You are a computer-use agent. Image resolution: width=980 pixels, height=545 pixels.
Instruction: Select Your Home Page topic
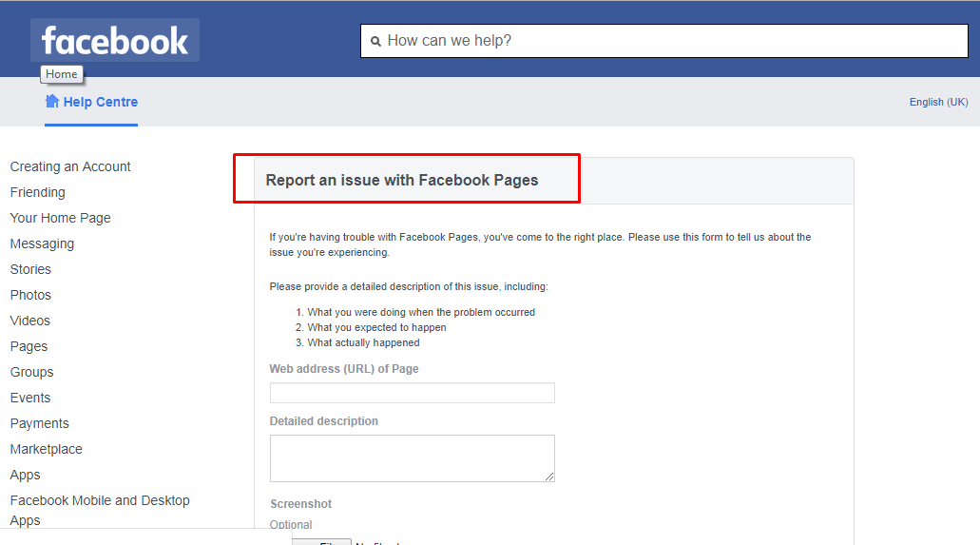[60, 218]
